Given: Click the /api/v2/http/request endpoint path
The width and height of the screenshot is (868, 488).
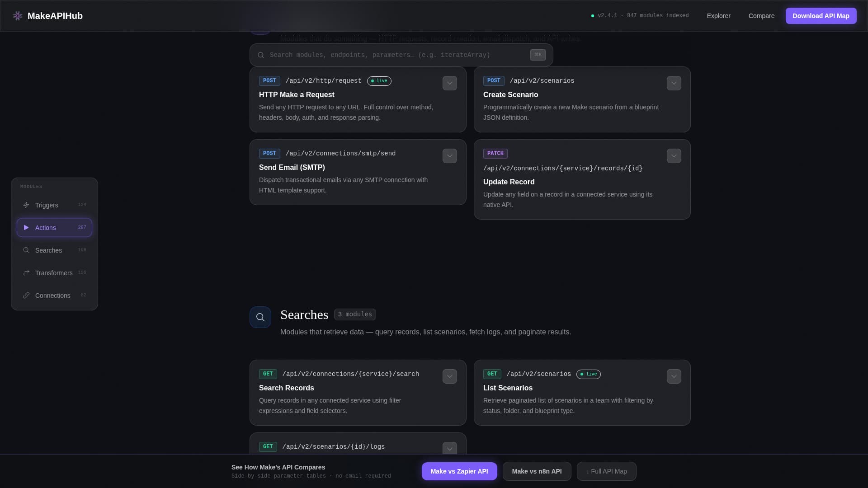Looking at the screenshot, I should (x=323, y=81).
